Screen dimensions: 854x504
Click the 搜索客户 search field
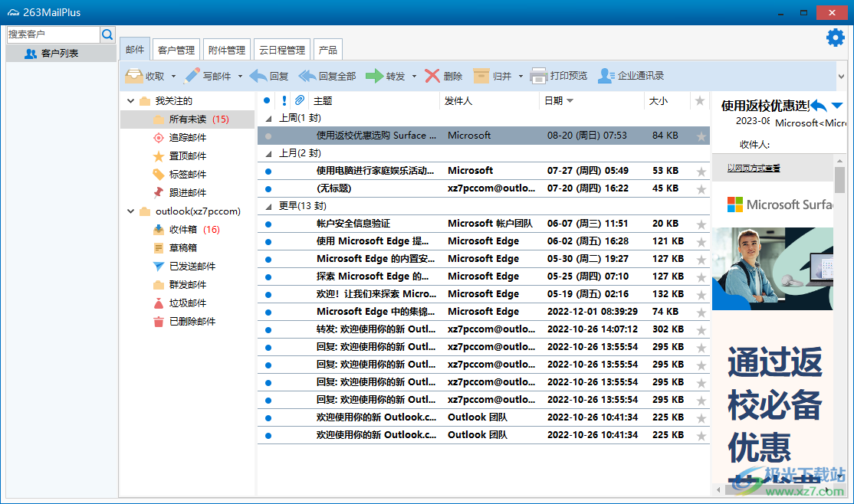tap(53, 34)
